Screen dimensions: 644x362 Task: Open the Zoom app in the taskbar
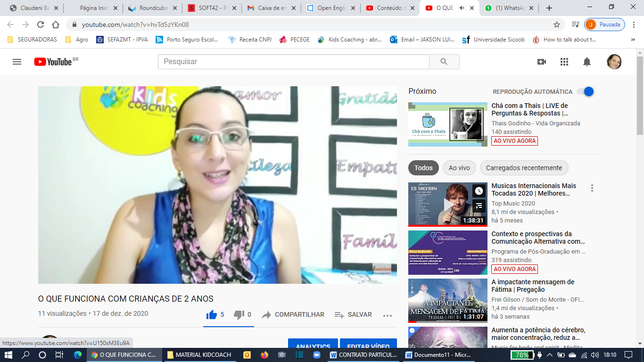point(316,355)
